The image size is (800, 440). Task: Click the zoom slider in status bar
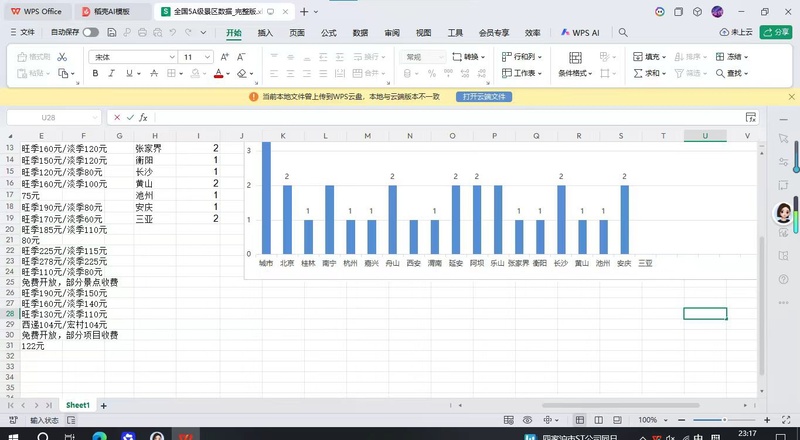click(x=724, y=420)
